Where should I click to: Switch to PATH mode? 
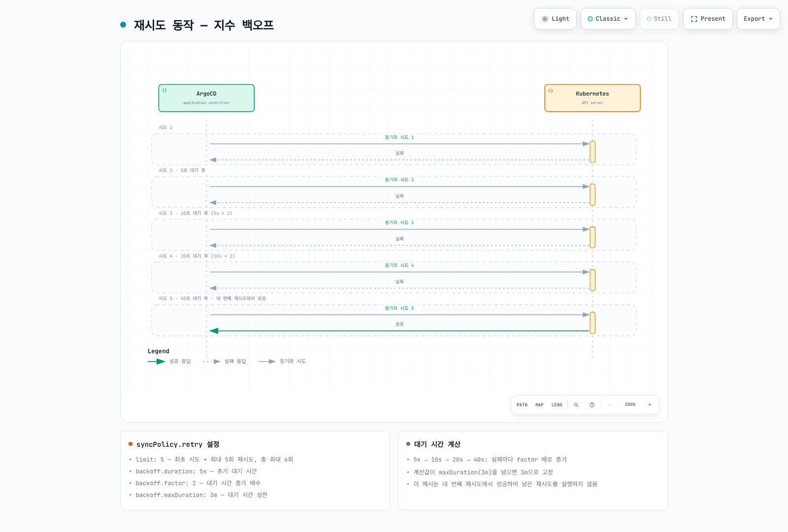522,405
